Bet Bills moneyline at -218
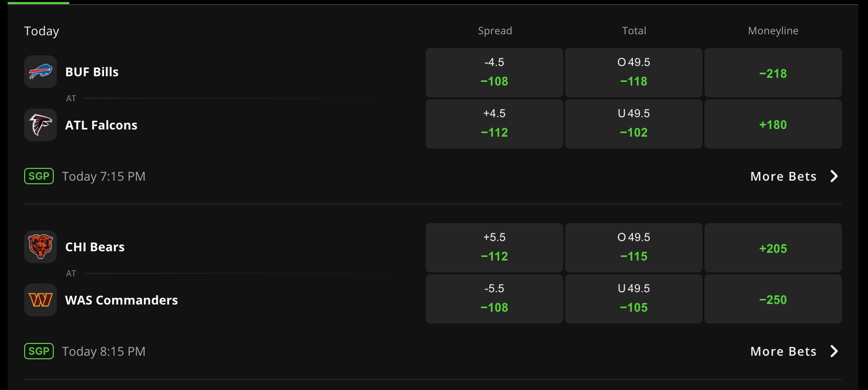868x390 pixels. click(773, 73)
